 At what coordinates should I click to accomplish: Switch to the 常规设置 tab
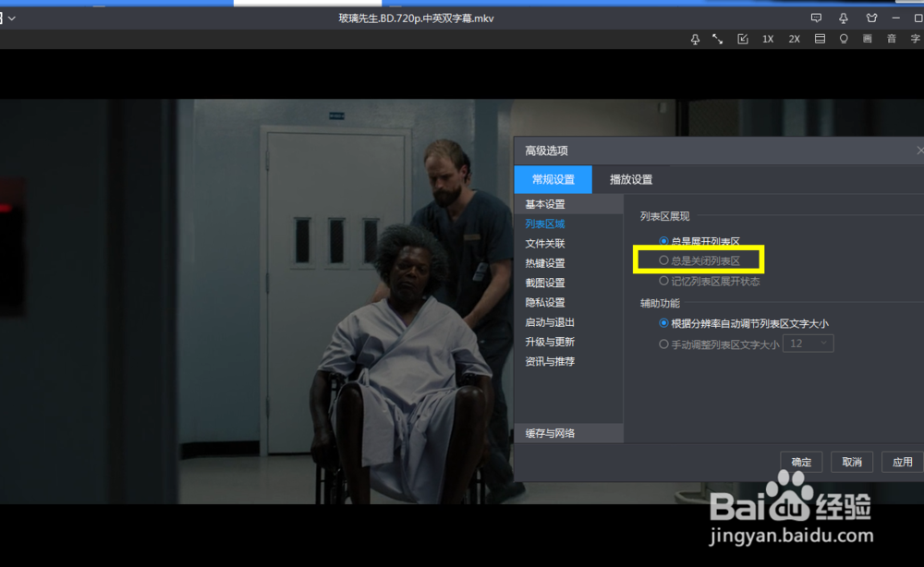click(553, 179)
